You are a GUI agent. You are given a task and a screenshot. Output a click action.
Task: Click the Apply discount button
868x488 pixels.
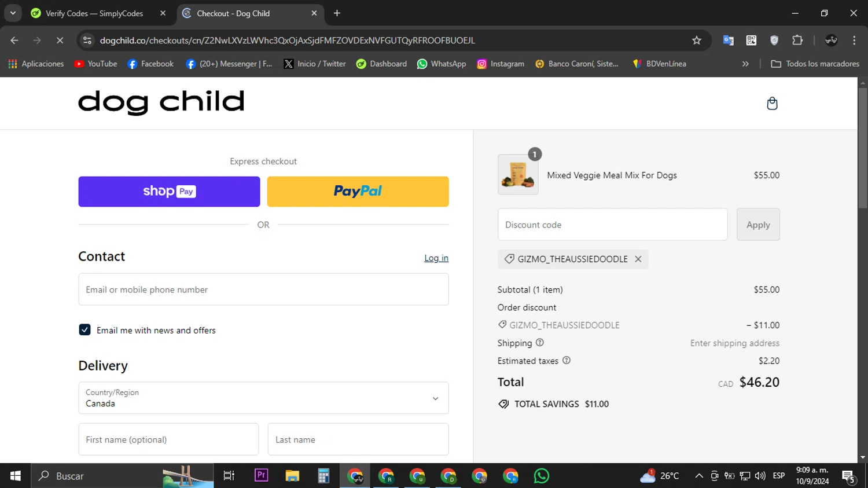tap(758, 225)
